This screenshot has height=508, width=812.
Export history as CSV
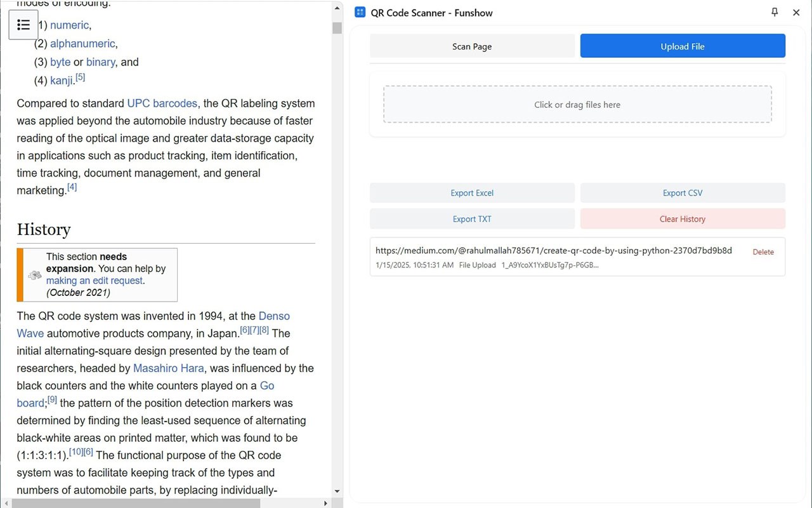[683, 193]
